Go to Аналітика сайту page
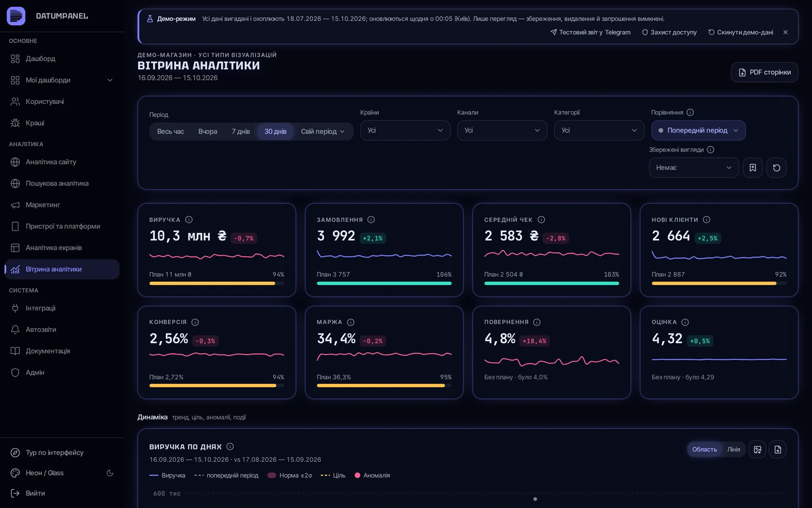812x508 pixels. (x=62, y=162)
